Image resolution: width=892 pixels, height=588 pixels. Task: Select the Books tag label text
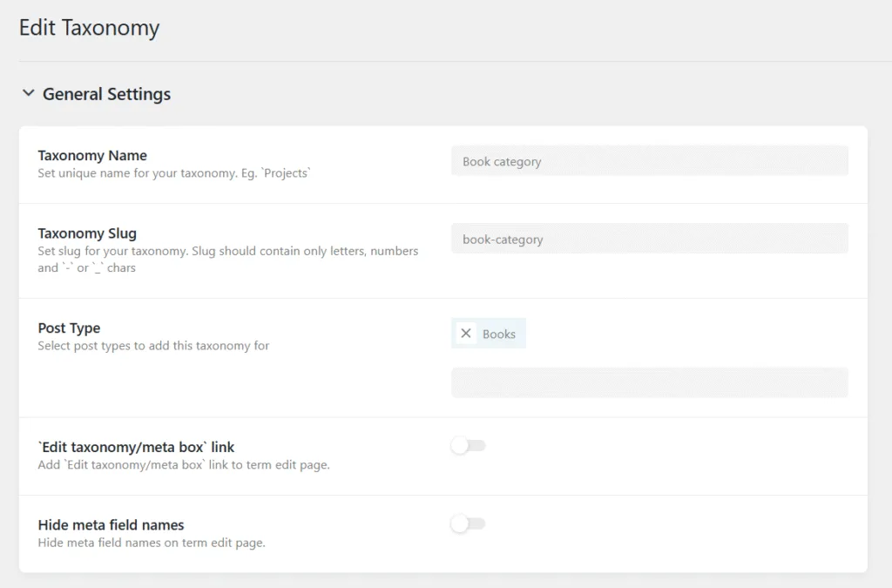click(499, 335)
